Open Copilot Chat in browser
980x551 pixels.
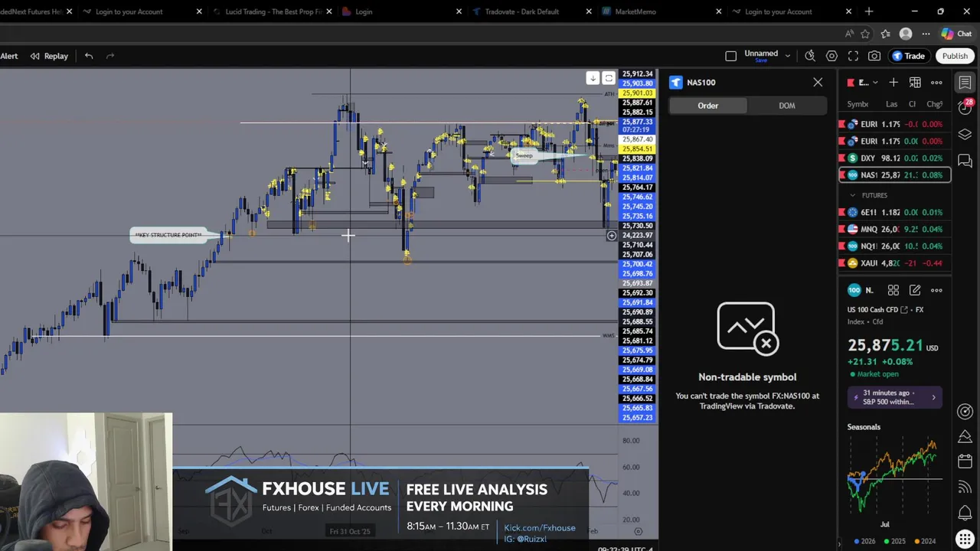(x=956, y=34)
